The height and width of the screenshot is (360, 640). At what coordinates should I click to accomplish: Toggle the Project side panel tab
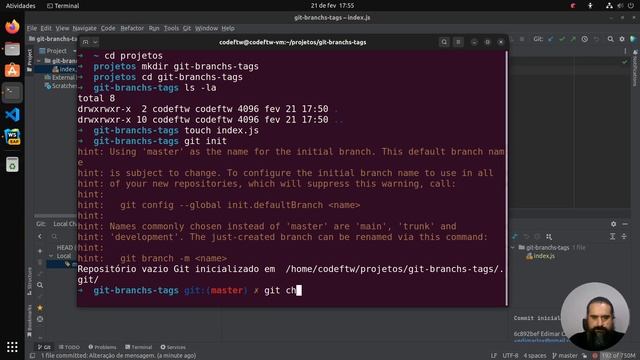[29, 60]
